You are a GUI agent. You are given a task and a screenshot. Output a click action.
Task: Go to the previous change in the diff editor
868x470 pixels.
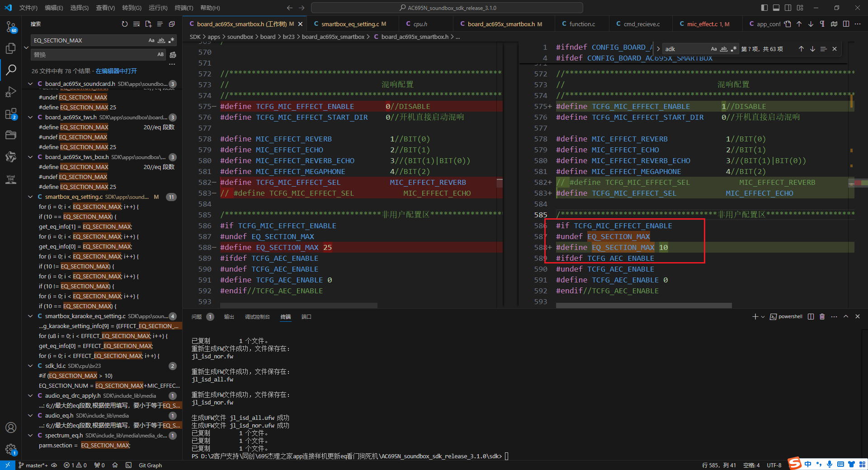[799, 24]
